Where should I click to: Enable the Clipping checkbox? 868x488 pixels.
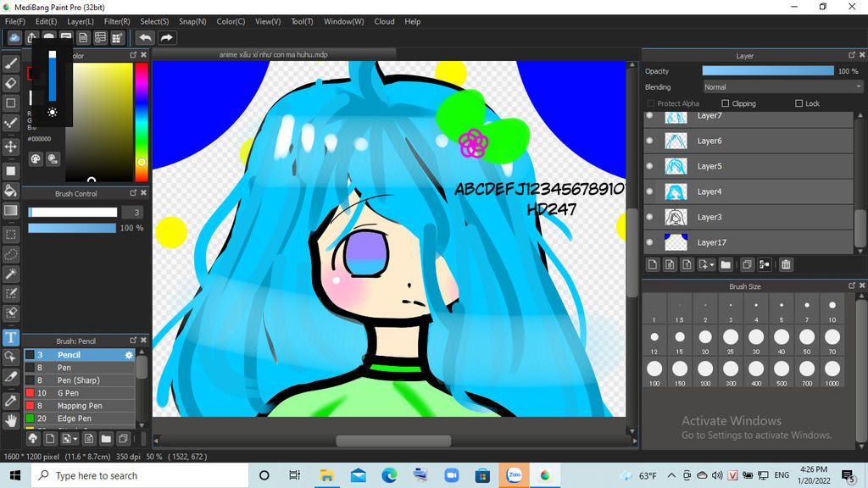(726, 103)
